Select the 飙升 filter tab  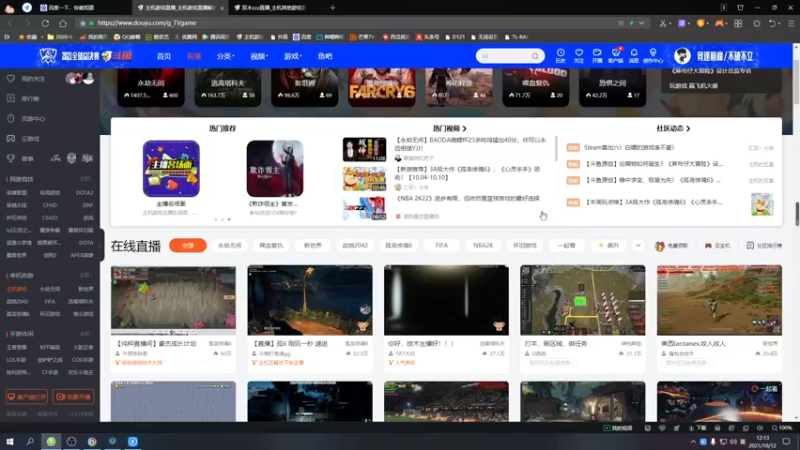tap(608, 245)
